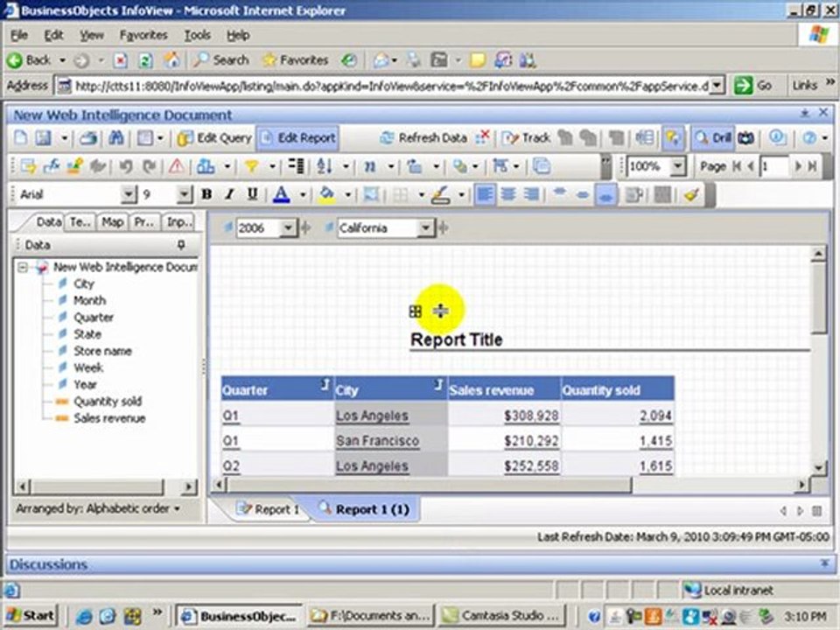Click the Internet Explorer Refresh icon

point(146,60)
